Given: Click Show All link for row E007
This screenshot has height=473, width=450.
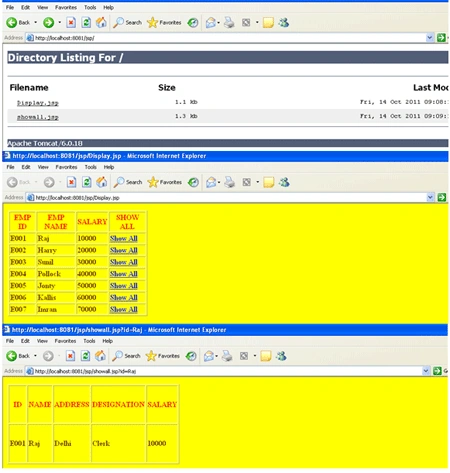Looking at the screenshot, I should [124, 309].
